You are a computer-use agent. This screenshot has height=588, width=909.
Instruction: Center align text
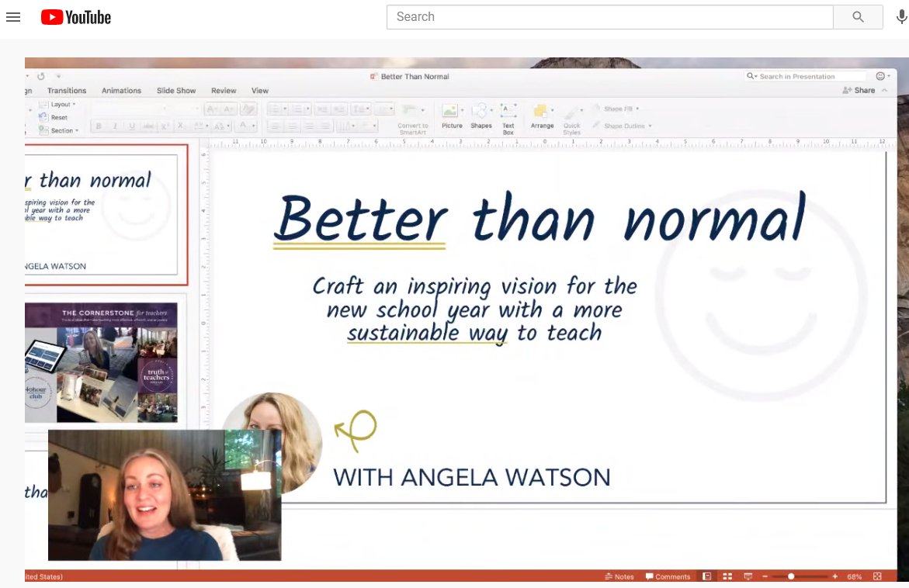pos(292,126)
